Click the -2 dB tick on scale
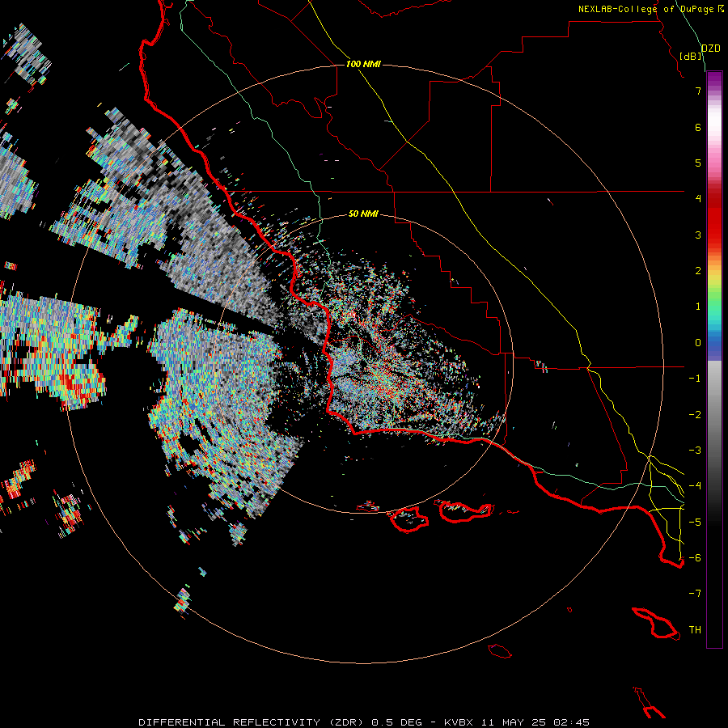The height and width of the screenshot is (728, 728). [x=695, y=415]
